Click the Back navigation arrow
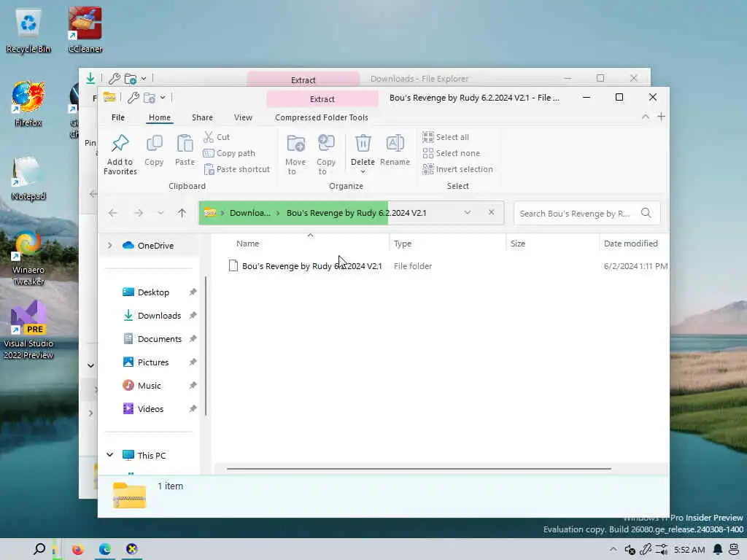 coord(113,213)
